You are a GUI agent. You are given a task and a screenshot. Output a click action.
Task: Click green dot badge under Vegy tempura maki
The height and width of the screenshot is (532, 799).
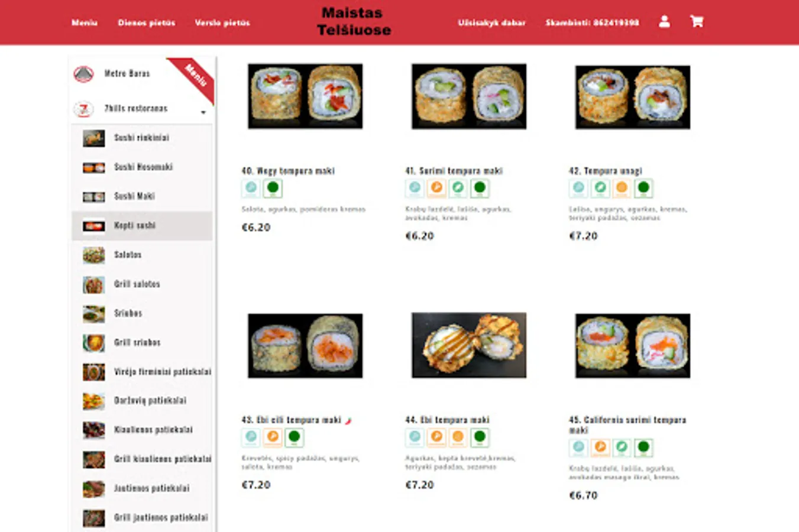click(273, 189)
